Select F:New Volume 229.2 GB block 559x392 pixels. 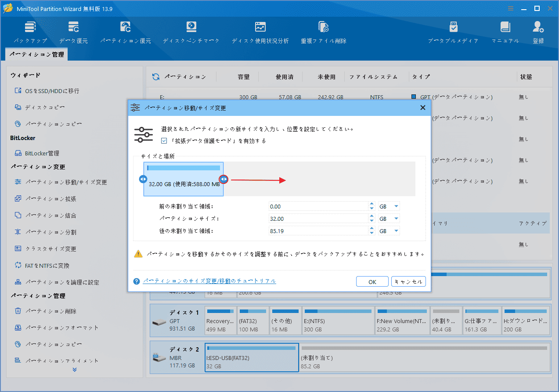pos(402,321)
